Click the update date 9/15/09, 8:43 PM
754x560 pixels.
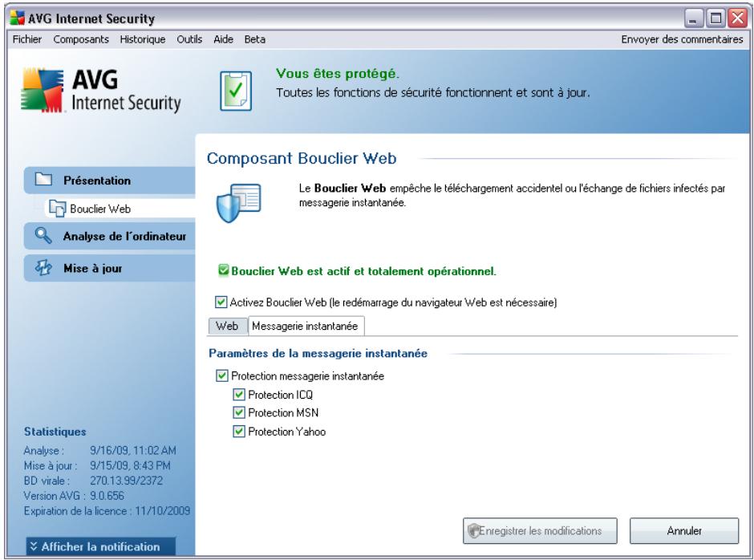130,465
